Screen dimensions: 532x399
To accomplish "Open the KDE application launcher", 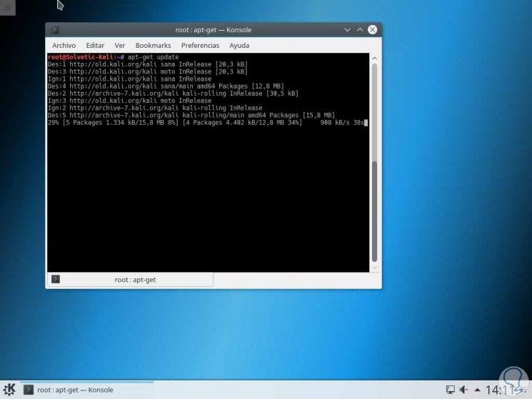I will click(x=9, y=390).
